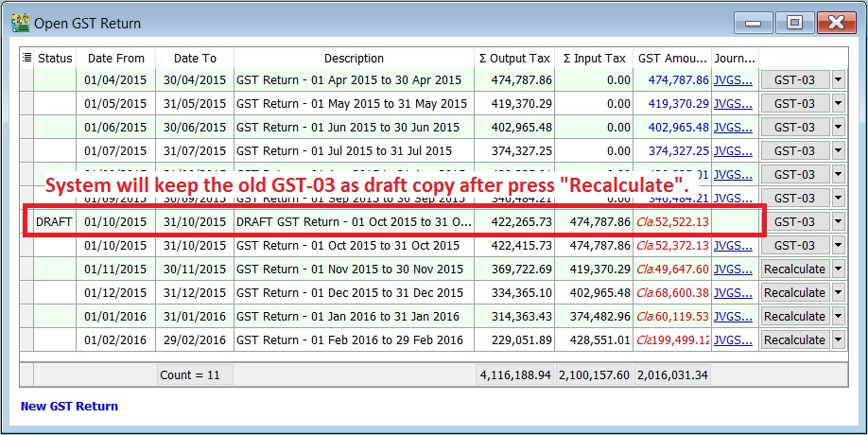Open the New GST Return link
This screenshot has height=435, width=868.
click(69, 406)
